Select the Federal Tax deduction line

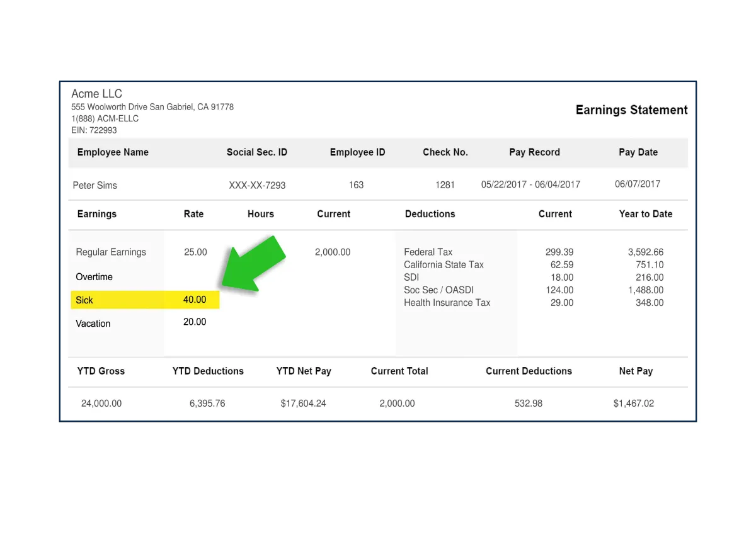tap(428, 252)
